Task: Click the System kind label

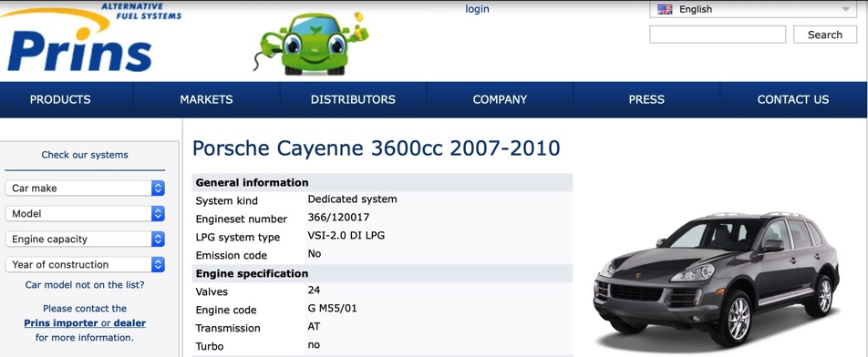Action: point(226,200)
